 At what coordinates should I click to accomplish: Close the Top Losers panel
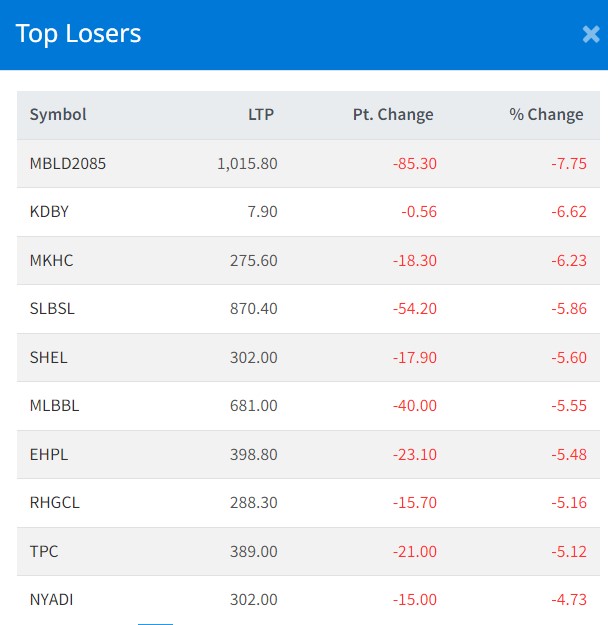pyautogui.click(x=590, y=34)
